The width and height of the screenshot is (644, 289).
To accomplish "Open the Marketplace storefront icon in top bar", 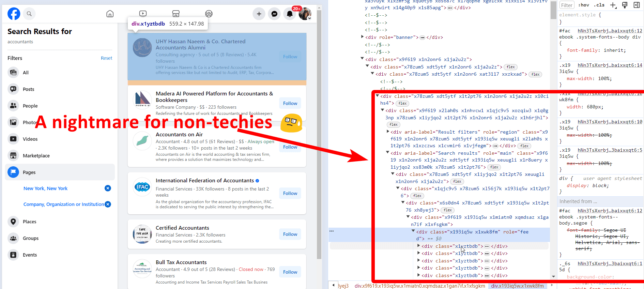I will tap(176, 14).
